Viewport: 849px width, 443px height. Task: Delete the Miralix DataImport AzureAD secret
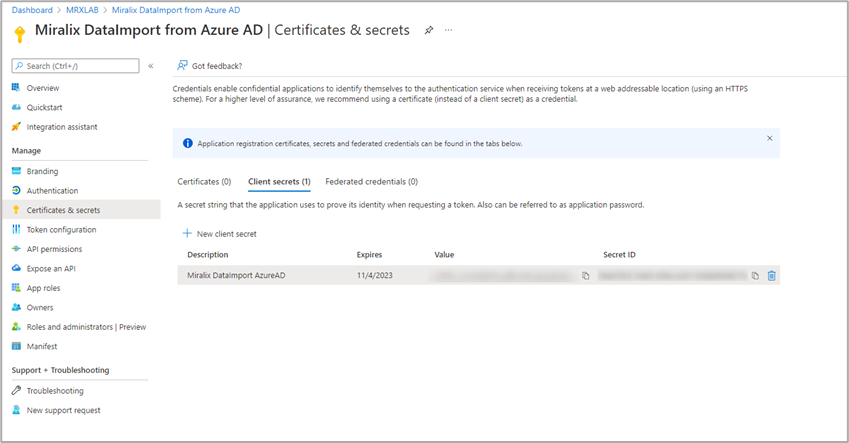tap(772, 276)
